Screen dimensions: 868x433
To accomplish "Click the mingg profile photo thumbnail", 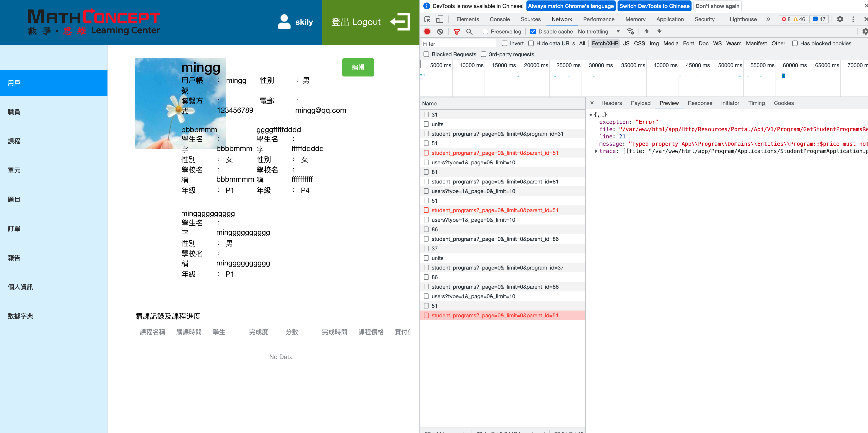I will click(x=181, y=104).
